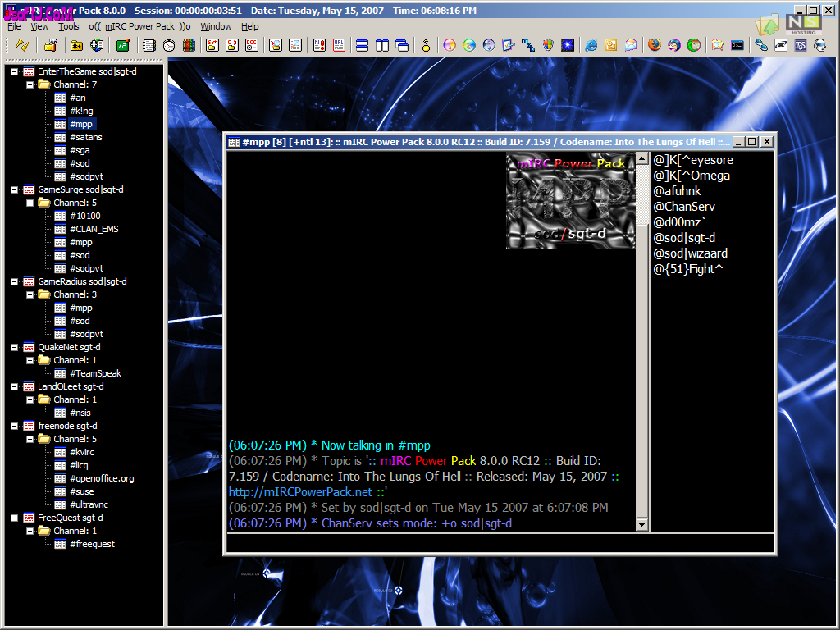840x630 pixels.
Task: Collapse the 'Channel: 3' folder
Action: point(30,294)
